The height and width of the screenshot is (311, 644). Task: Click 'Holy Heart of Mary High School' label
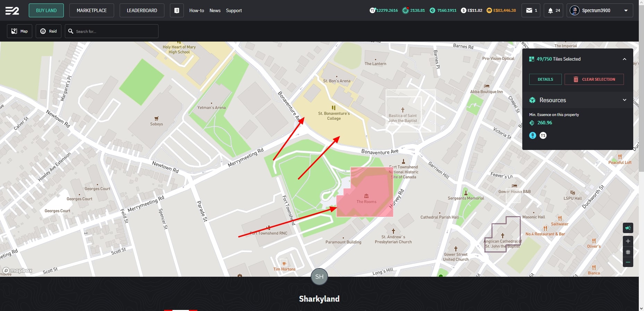(179, 50)
